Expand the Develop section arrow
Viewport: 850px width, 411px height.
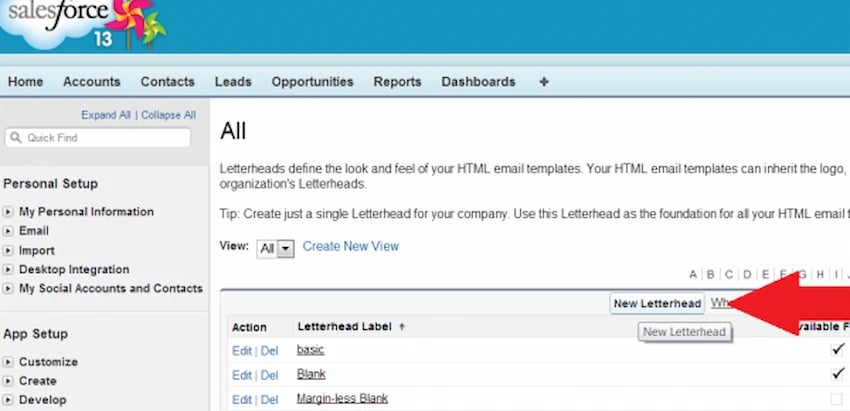coord(8,400)
